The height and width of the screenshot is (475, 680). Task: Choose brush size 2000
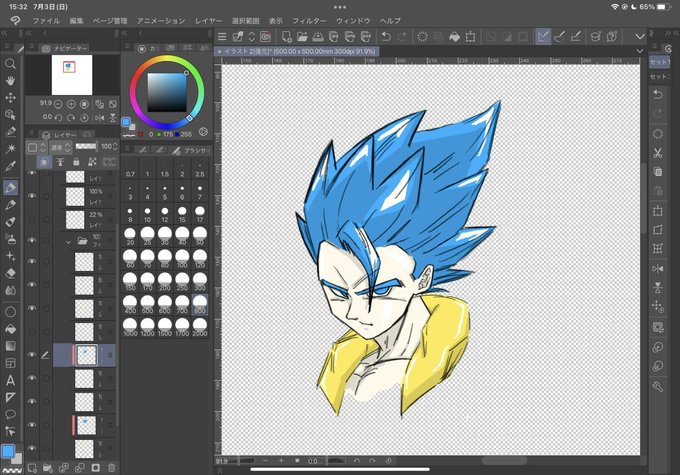click(199, 327)
